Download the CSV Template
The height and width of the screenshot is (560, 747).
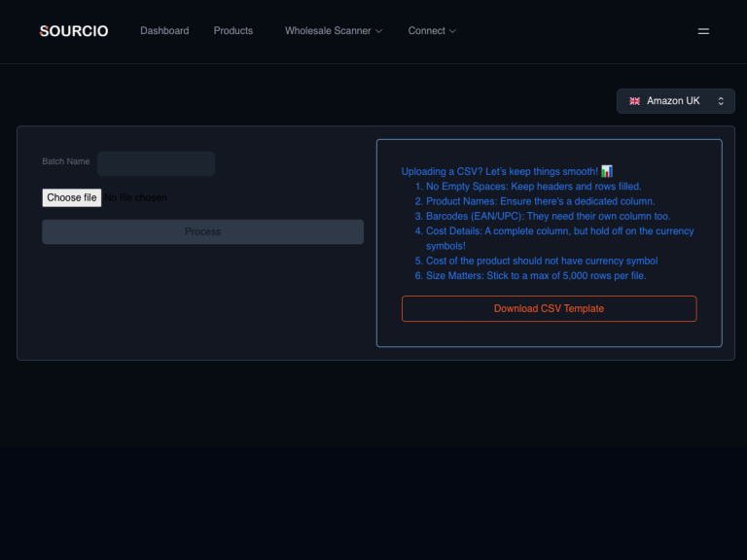549,308
